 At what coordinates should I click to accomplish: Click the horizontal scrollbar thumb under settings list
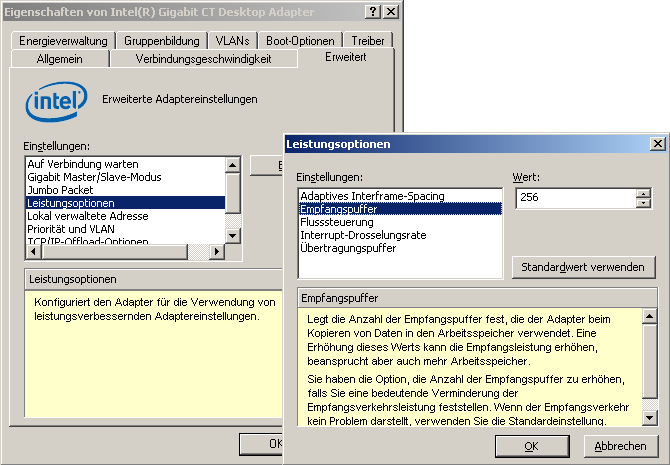tap(115, 252)
